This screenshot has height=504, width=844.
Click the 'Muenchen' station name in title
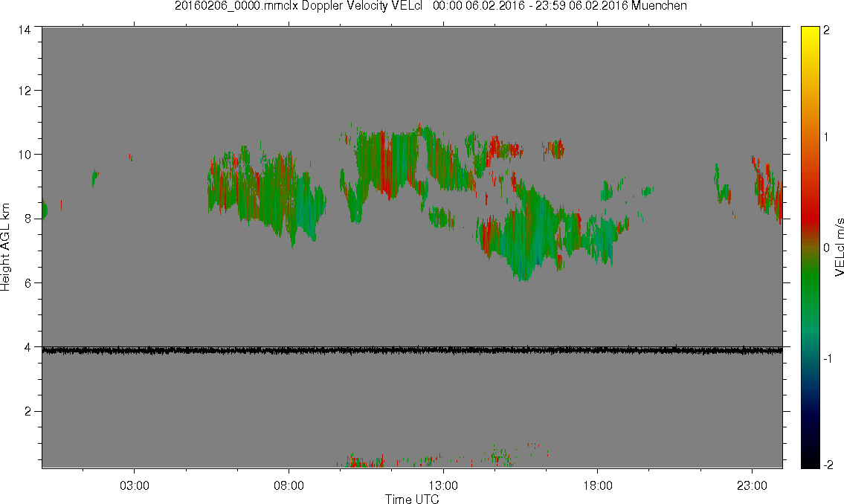659,6
